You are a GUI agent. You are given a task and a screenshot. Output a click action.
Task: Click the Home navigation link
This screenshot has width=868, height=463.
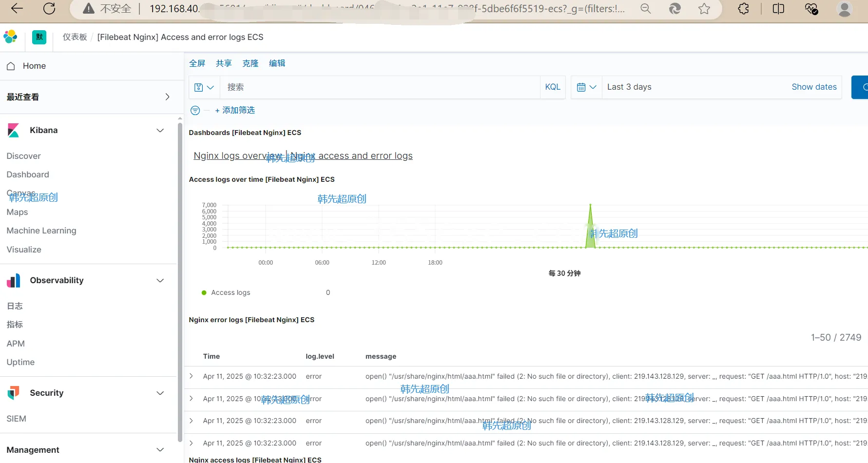click(x=34, y=66)
